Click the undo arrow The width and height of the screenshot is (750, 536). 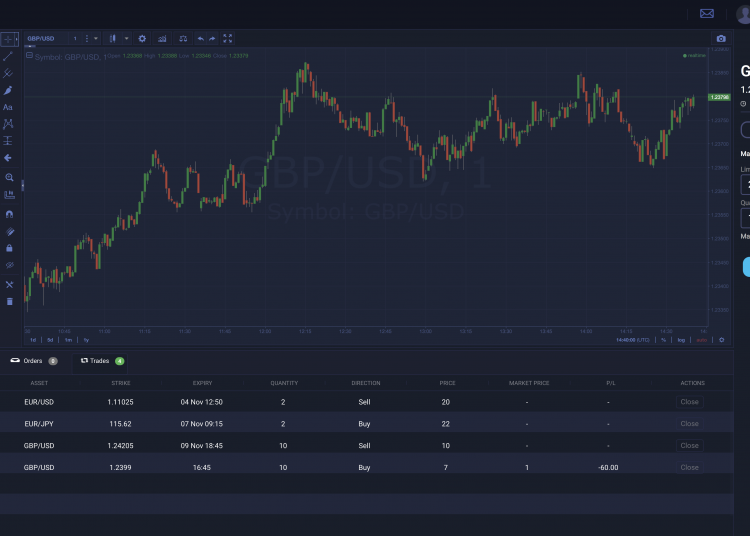click(x=201, y=39)
